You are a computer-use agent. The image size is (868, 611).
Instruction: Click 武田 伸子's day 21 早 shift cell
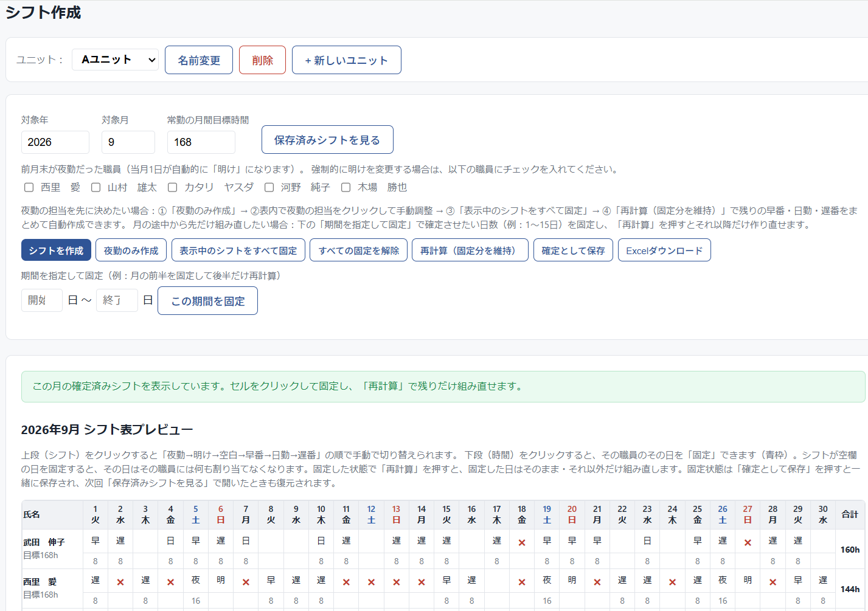(x=597, y=541)
